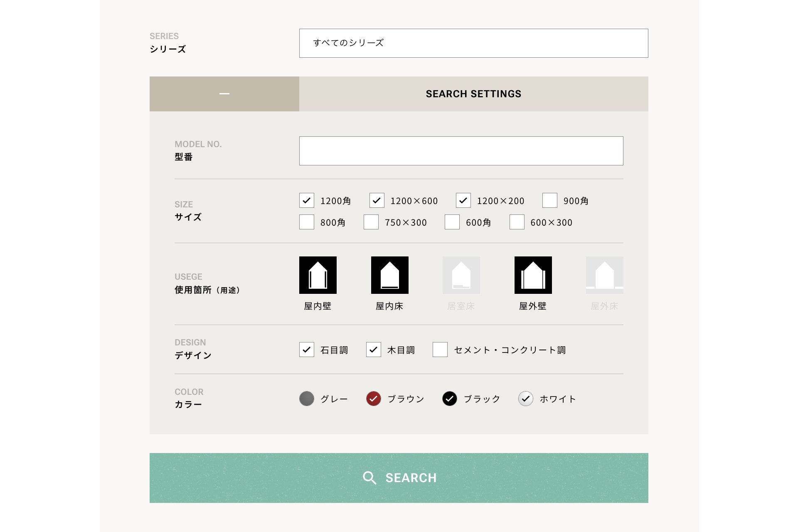Toggle the ブラック black color swatch
The height and width of the screenshot is (532, 798).
(449, 399)
